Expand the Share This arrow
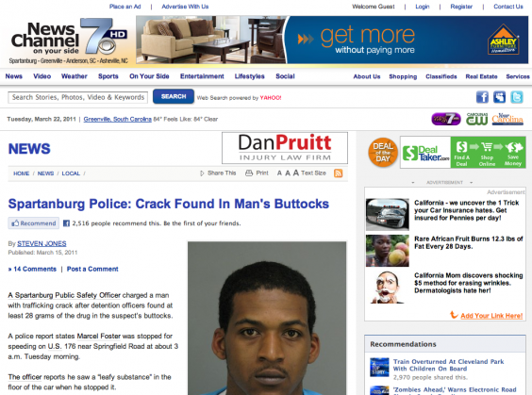 coord(202,173)
